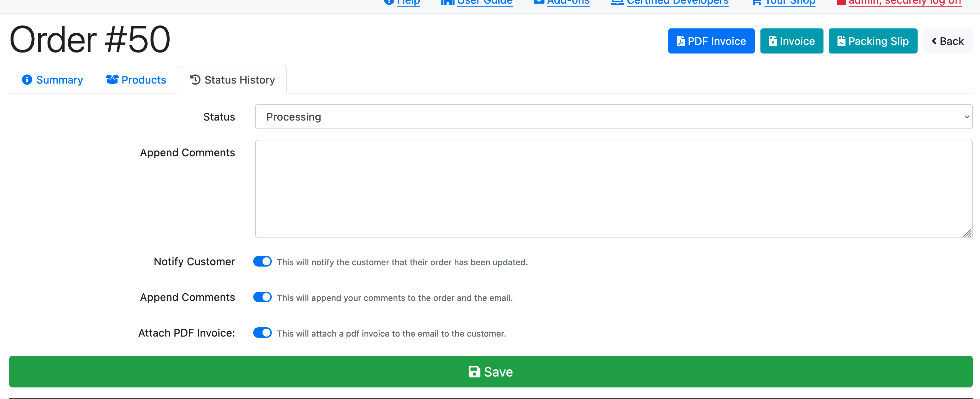The image size is (980, 399).
Task: Click the info circle icon beside Summary
Action: (x=27, y=80)
